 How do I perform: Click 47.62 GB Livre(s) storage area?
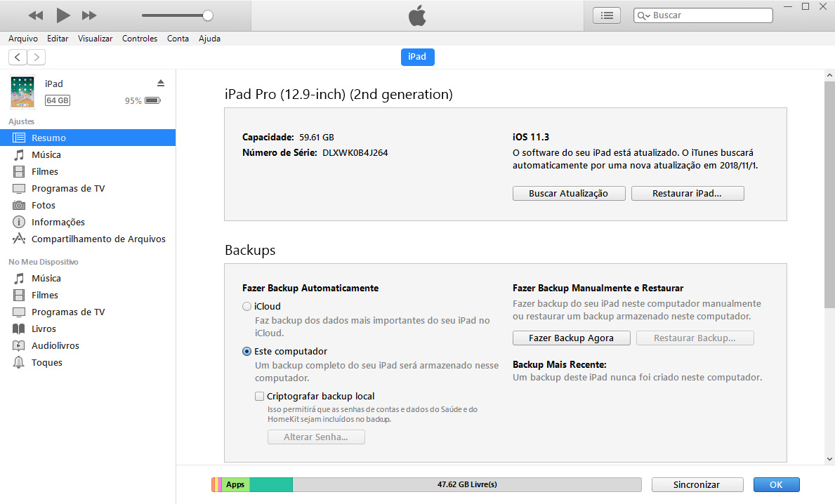tap(467, 484)
